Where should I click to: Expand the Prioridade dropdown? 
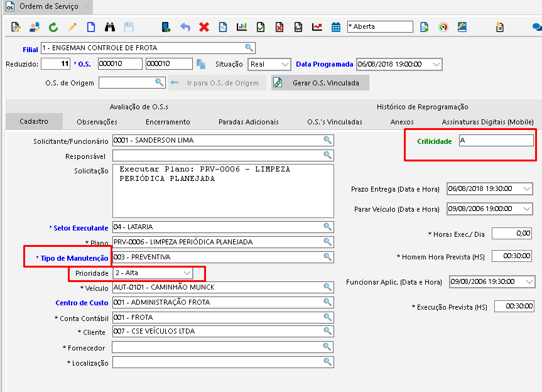(187, 273)
